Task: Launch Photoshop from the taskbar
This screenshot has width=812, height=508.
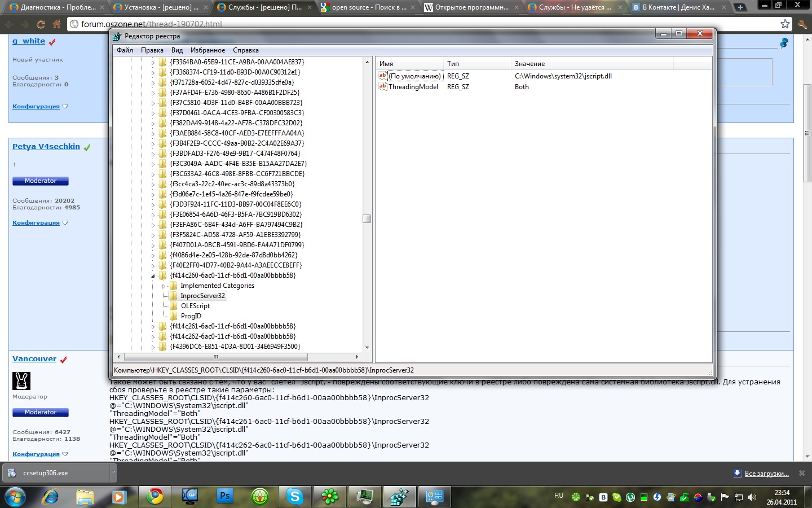Action: 225,497
